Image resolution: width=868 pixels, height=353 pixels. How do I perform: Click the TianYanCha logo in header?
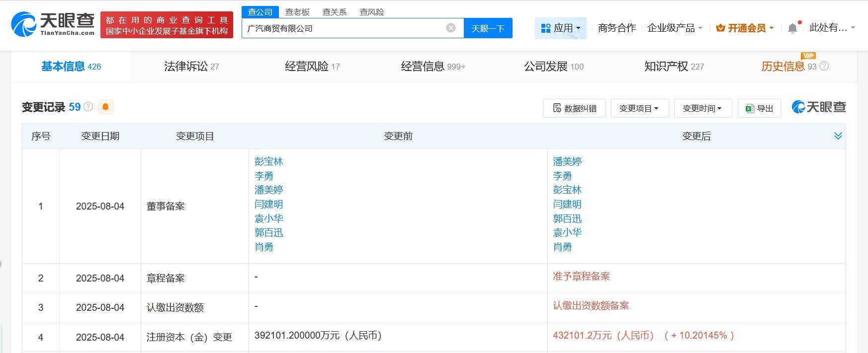[53, 24]
